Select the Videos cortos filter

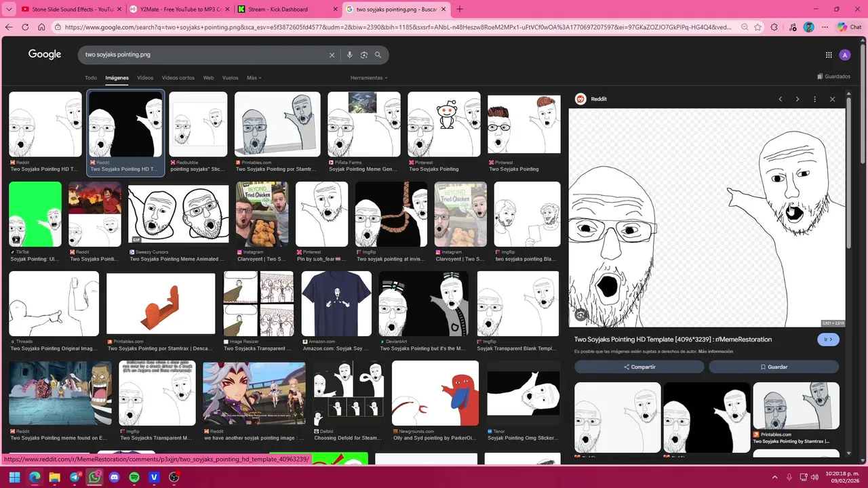[x=178, y=78]
